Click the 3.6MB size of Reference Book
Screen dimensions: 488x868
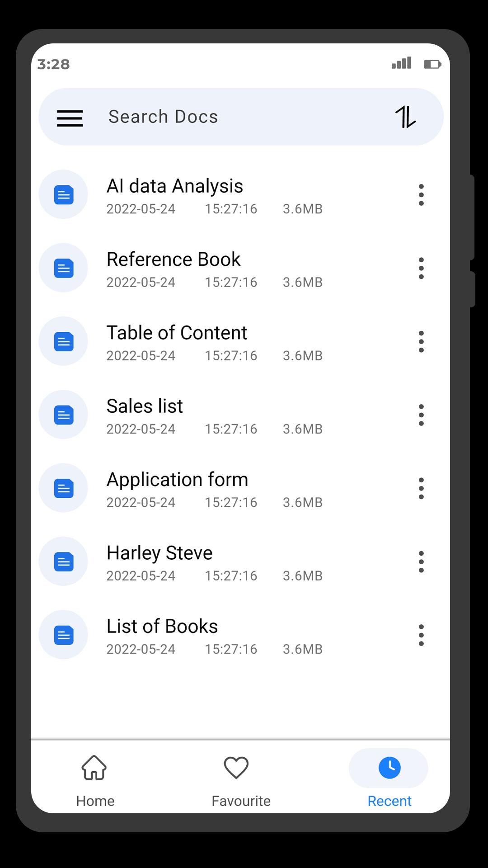(x=303, y=283)
